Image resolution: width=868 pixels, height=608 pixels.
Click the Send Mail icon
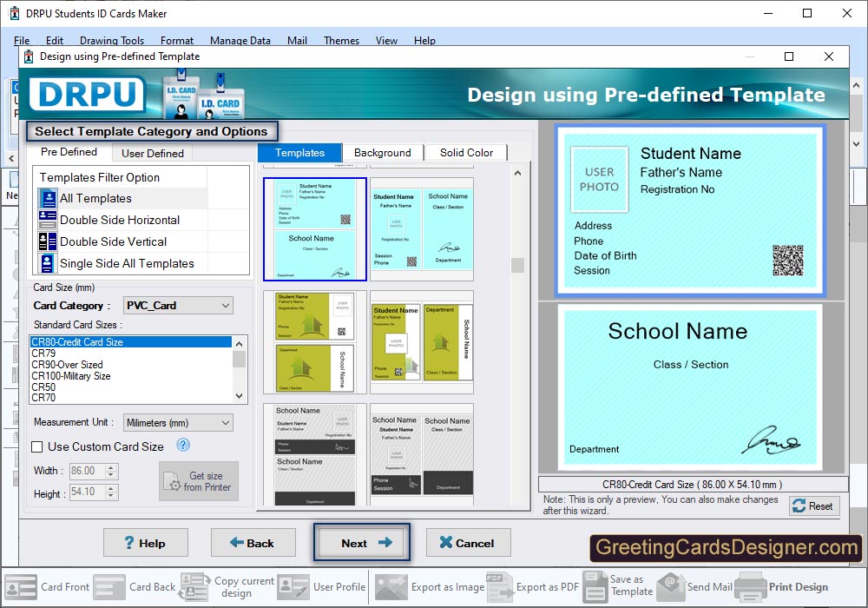(671, 587)
